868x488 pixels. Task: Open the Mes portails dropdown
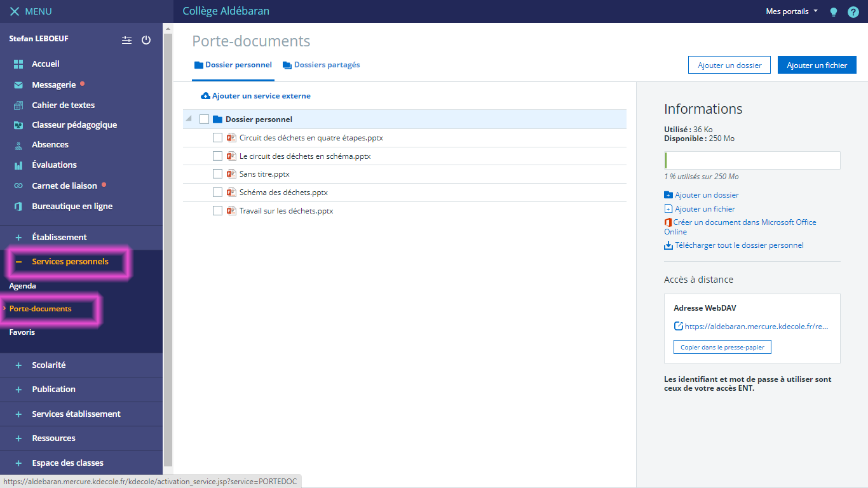click(792, 11)
